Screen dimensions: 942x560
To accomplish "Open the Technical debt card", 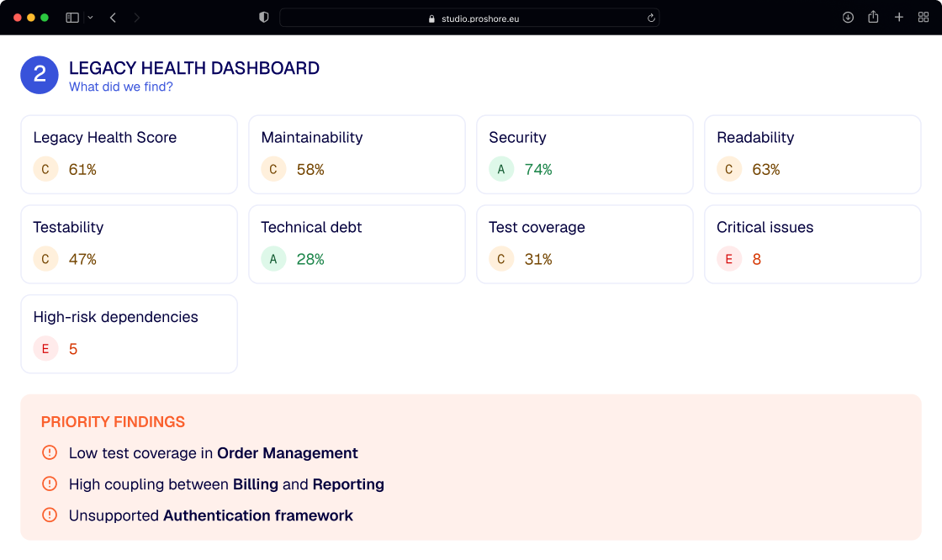I will click(x=357, y=244).
